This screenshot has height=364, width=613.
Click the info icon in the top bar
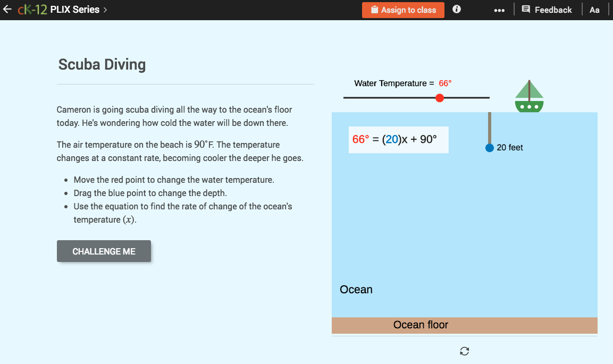click(x=456, y=9)
